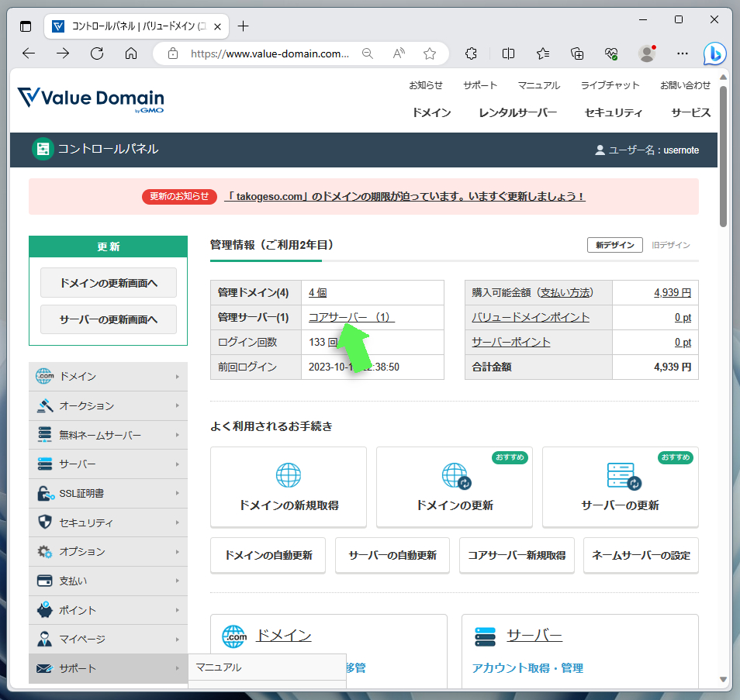Expand the オークション sidebar menu
This screenshot has width=740, height=700.
pos(108,405)
